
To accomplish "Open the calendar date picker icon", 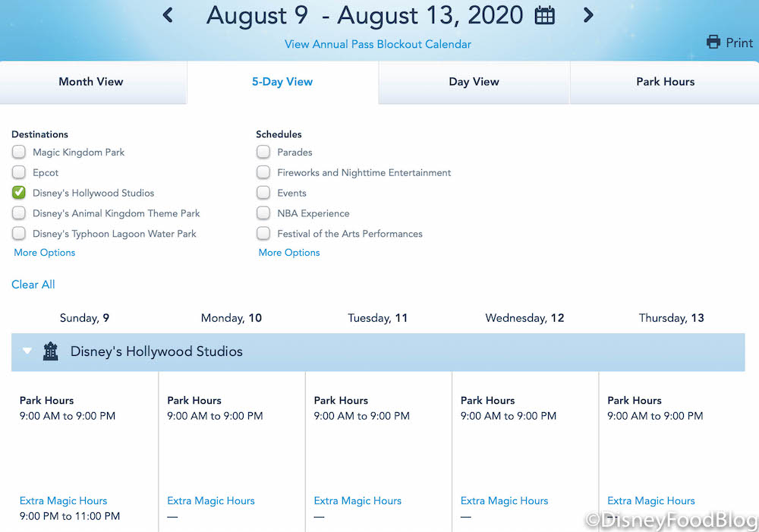I will 545,16.
